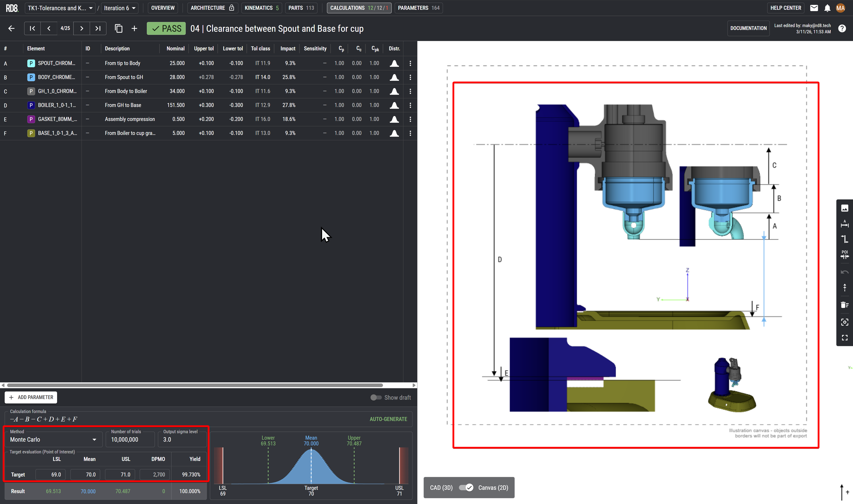Click the Number of trials input field
Viewport: 853px width, 504px height.
coord(130,439)
